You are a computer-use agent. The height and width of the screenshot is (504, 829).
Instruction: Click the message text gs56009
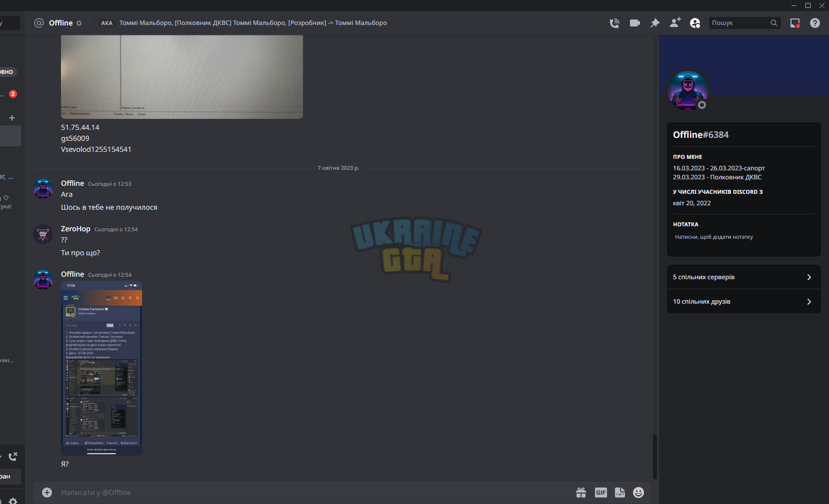point(75,138)
